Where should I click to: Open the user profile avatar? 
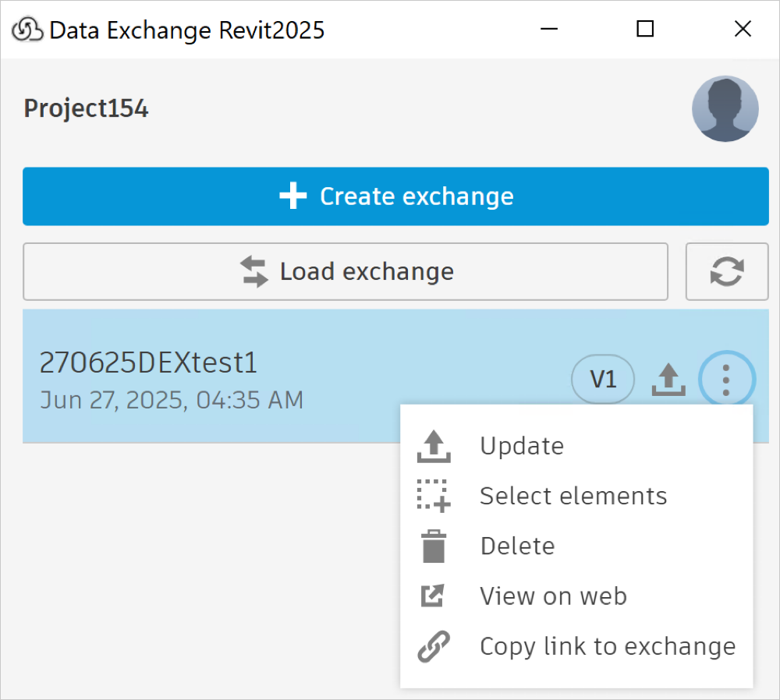pyautogui.click(x=725, y=108)
